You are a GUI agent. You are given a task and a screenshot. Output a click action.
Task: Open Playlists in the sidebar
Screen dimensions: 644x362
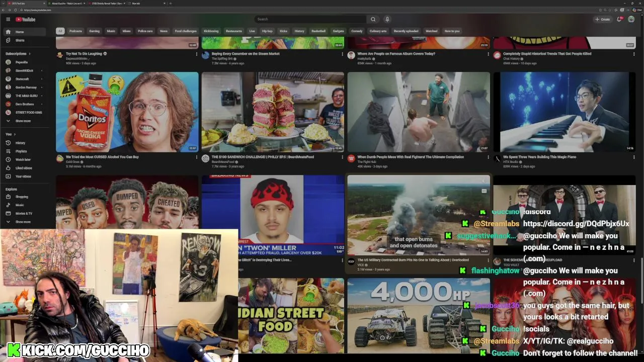coord(24,151)
